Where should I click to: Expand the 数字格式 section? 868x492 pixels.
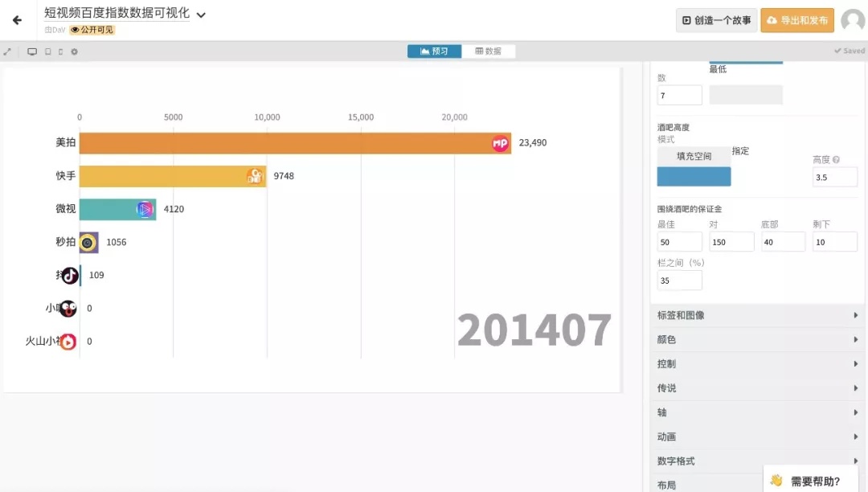pyautogui.click(x=757, y=461)
